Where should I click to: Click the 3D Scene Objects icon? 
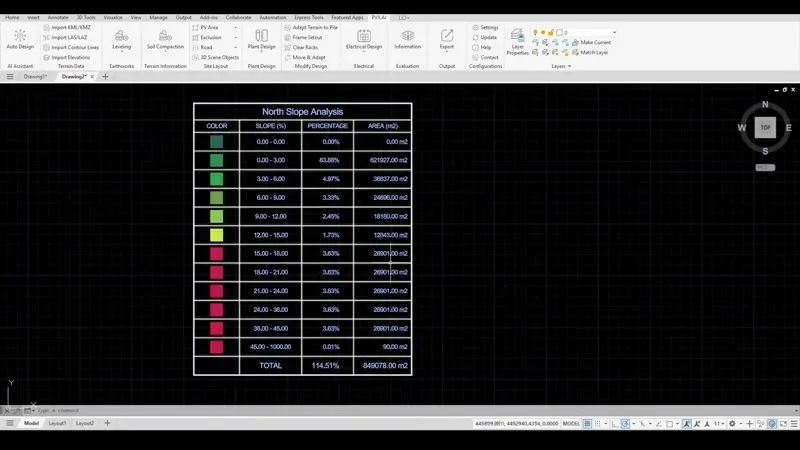(195, 58)
